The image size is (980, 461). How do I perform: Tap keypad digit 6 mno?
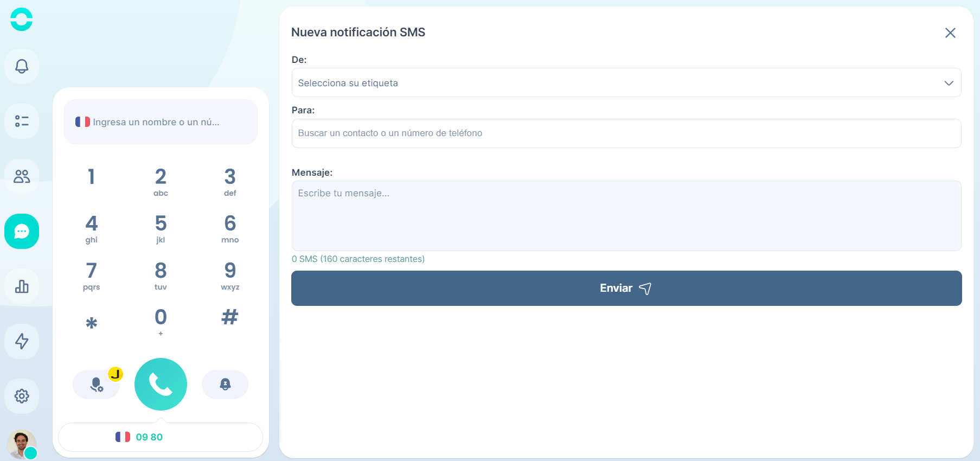coord(230,228)
